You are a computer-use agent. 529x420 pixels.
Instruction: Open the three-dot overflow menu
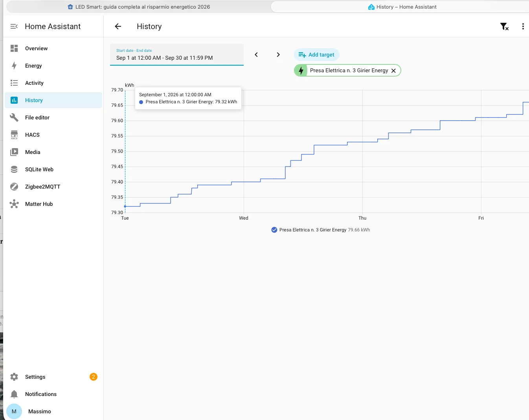(523, 26)
